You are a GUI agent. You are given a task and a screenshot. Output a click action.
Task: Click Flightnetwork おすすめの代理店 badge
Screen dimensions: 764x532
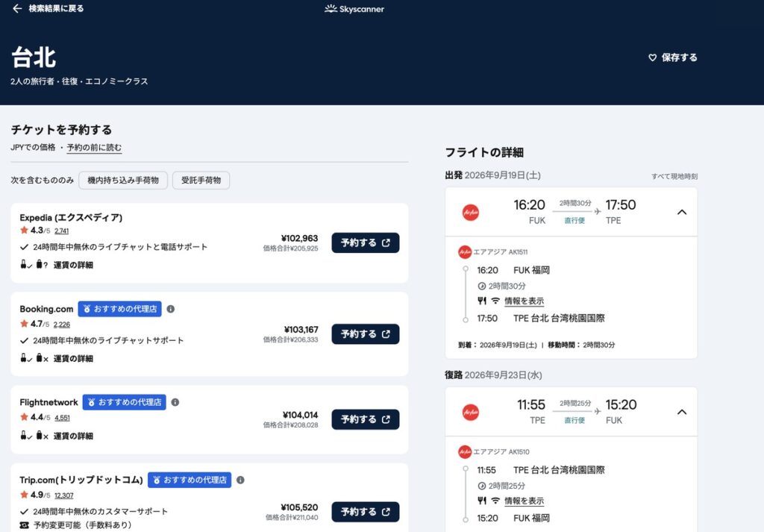125,402
